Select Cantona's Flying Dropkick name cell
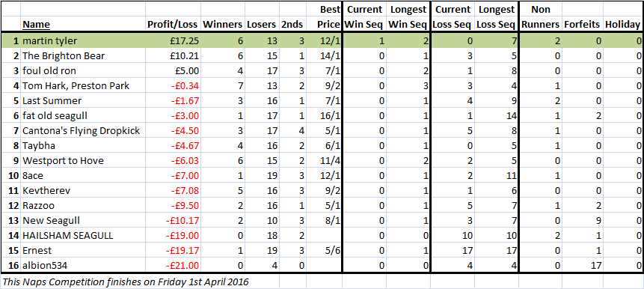The image size is (644, 289). [82, 131]
